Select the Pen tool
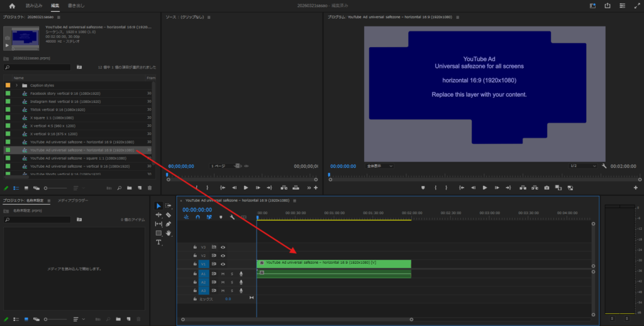Viewport: 644px width, 326px height. (x=169, y=224)
